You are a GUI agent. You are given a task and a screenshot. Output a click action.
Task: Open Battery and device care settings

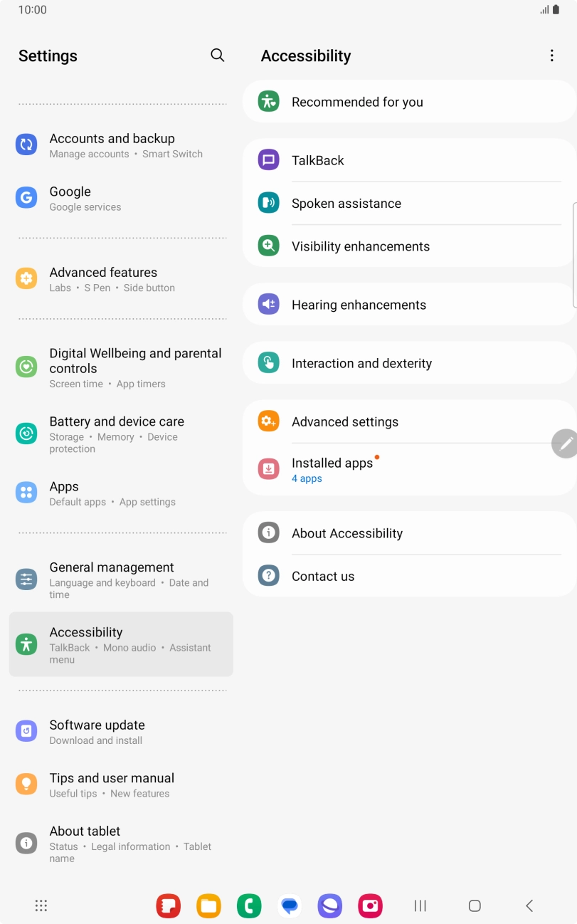click(121, 434)
